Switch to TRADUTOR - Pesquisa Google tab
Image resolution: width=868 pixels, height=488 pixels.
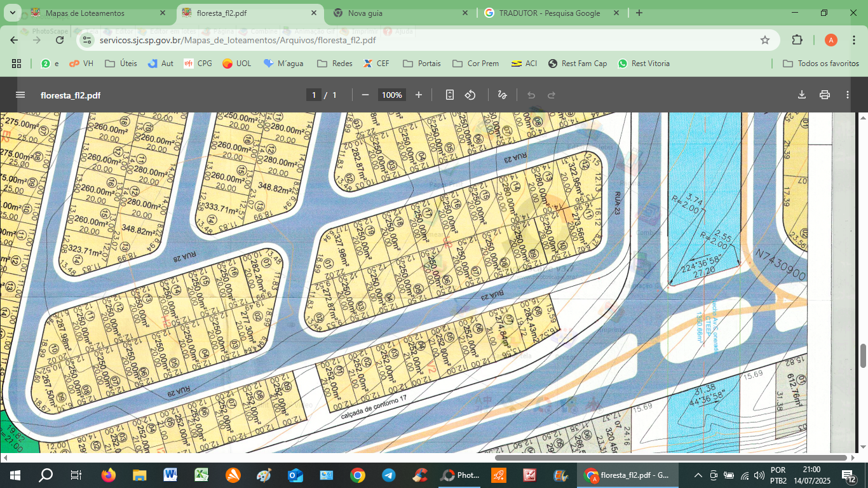click(x=548, y=13)
